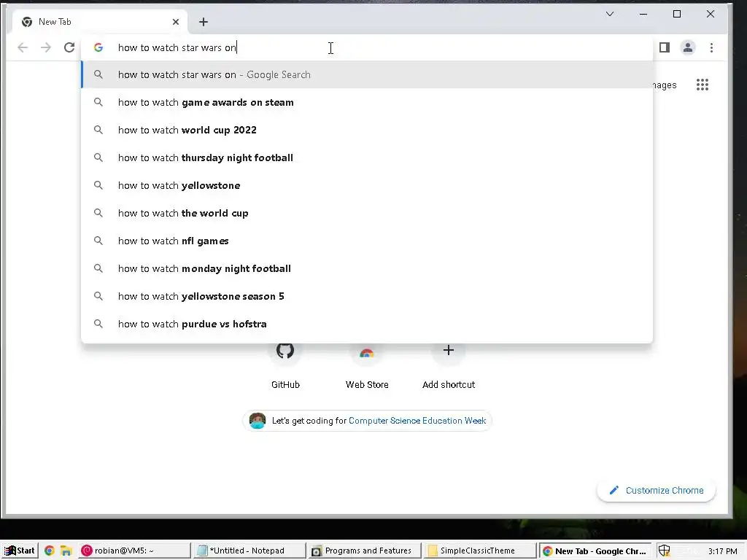This screenshot has width=747, height=560.
Task: Choose the 'monday night football' suggestion
Action: coord(367,268)
